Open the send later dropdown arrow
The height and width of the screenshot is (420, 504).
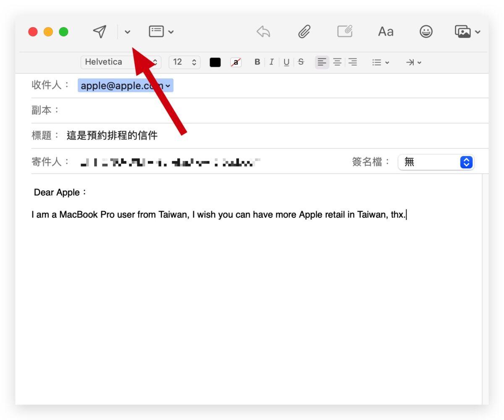(x=128, y=32)
